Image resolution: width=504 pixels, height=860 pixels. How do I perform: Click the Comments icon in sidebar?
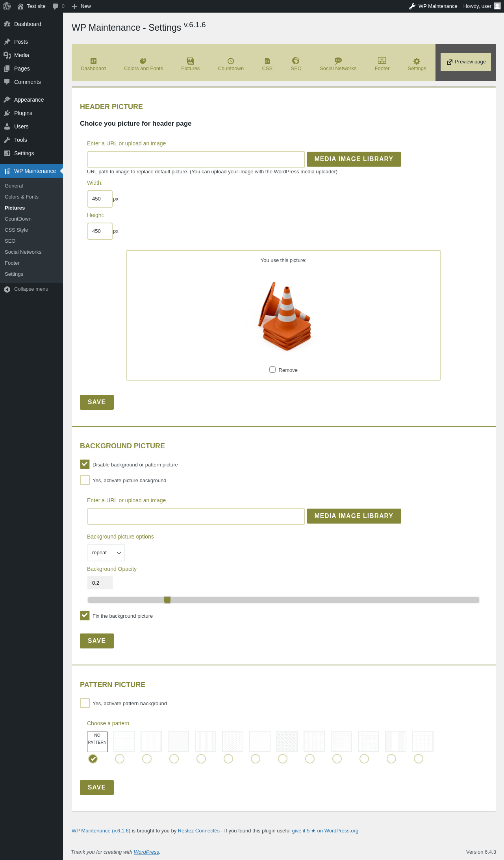[7, 82]
